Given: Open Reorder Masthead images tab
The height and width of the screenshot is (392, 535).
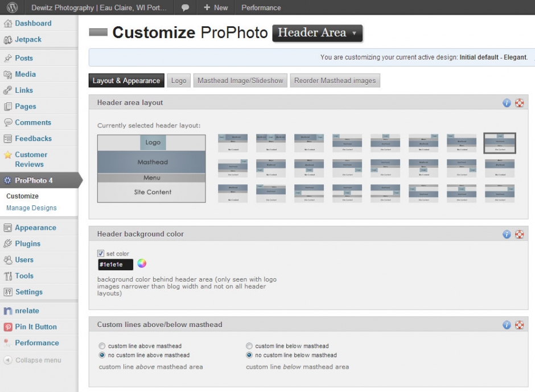Looking at the screenshot, I should pyautogui.click(x=335, y=81).
